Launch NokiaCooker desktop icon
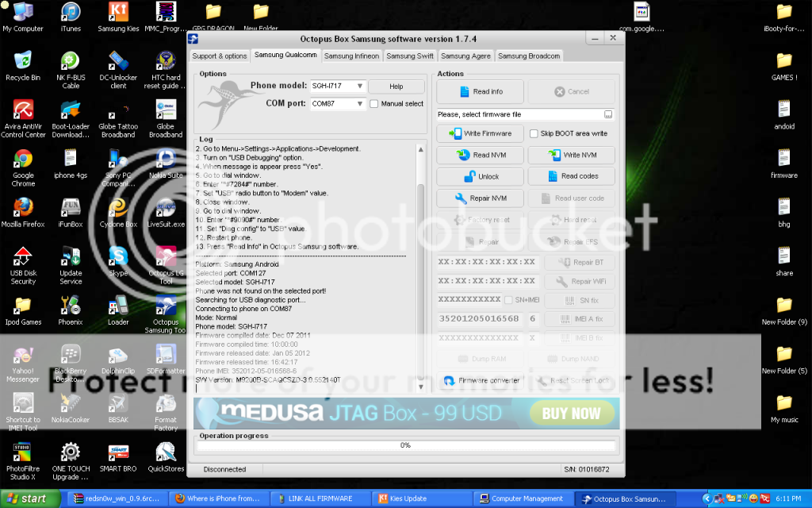Screen dimensions: 812x508 pyautogui.click(x=71, y=407)
